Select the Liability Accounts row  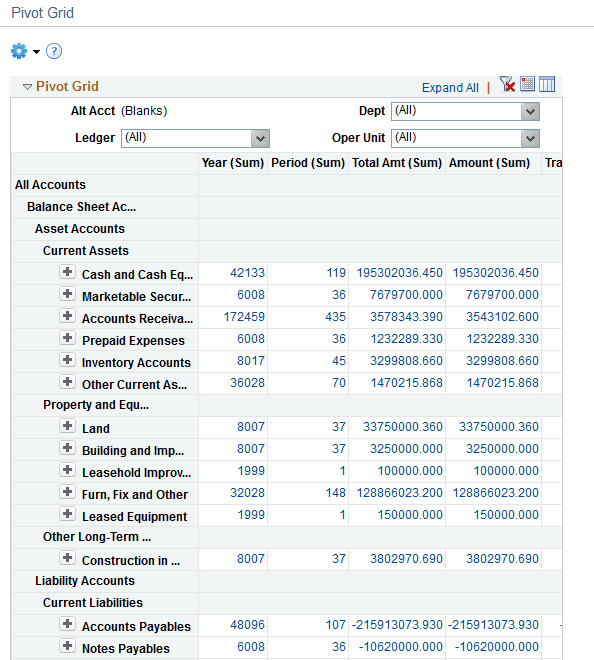pyautogui.click(x=85, y=580)
